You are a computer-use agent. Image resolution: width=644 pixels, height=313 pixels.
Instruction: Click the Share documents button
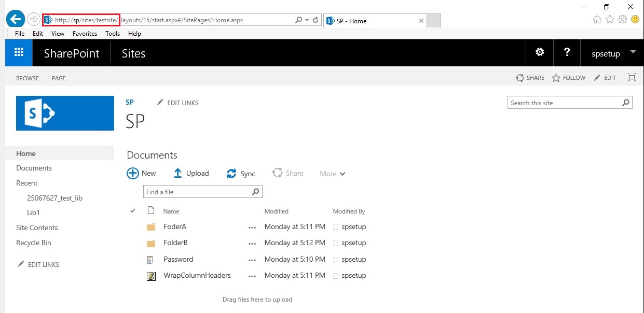pos(288,173)
